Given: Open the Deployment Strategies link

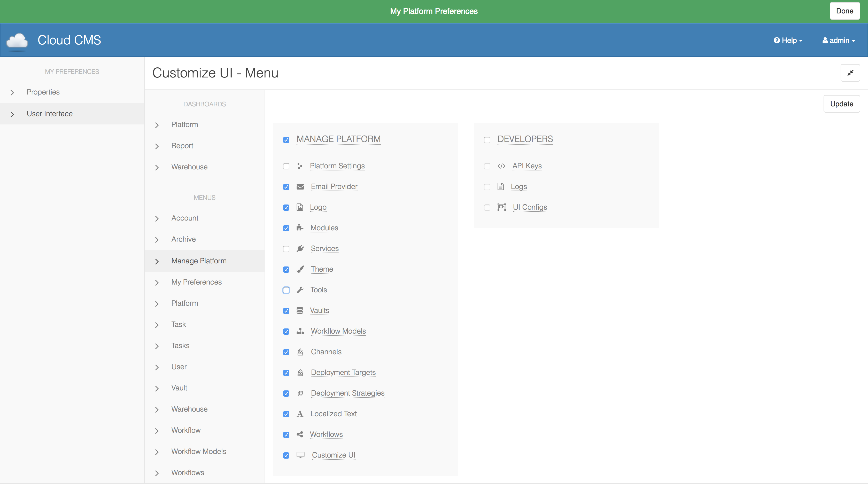Looking at the screenshot, I should (x=347, y=393).
